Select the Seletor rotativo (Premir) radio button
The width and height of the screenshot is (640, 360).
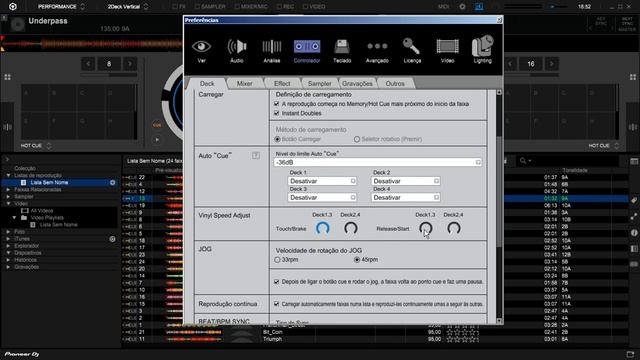[357, 139]
